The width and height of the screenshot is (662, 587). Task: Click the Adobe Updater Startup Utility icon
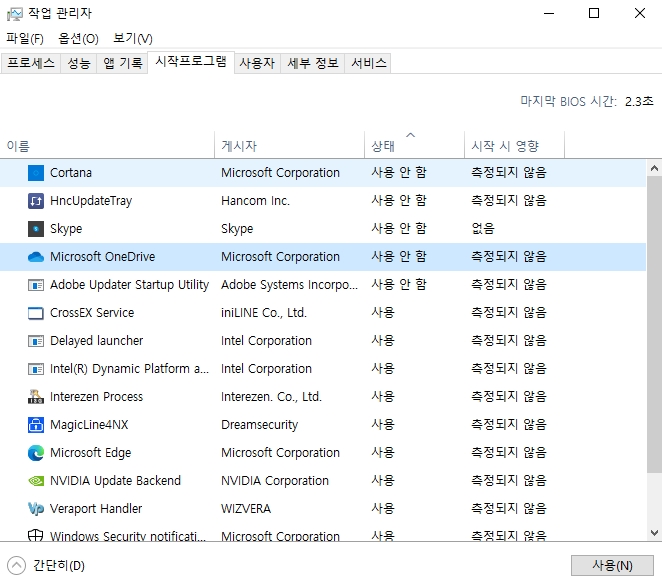[36, 285]
